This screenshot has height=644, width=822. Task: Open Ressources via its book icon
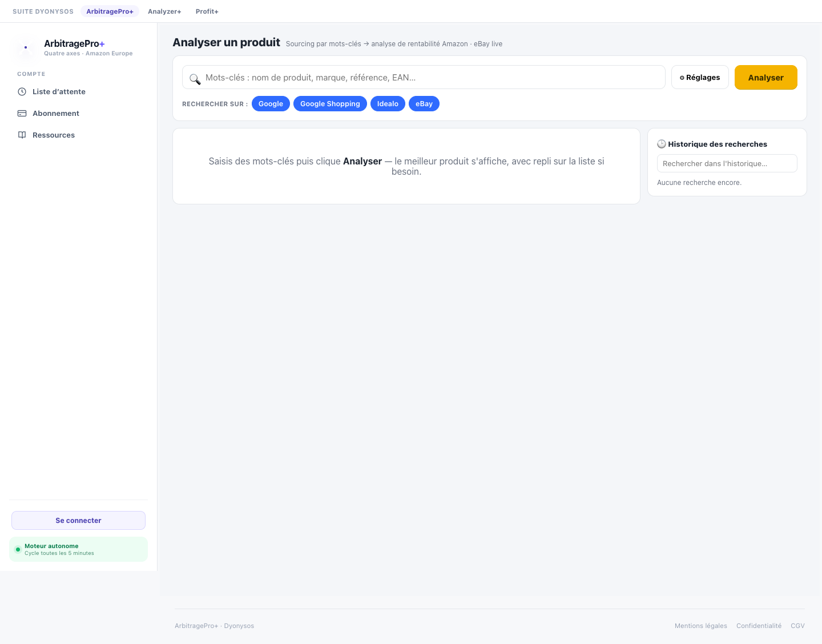22,135
